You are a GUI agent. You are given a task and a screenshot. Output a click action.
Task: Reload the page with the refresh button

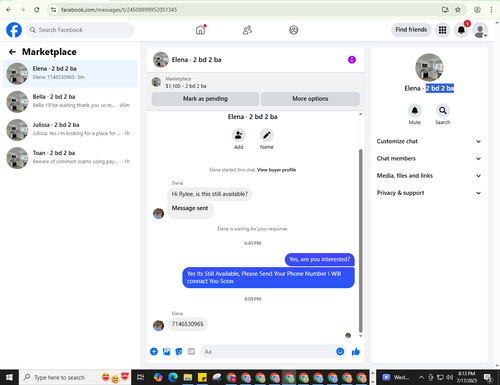pos(36,10)
